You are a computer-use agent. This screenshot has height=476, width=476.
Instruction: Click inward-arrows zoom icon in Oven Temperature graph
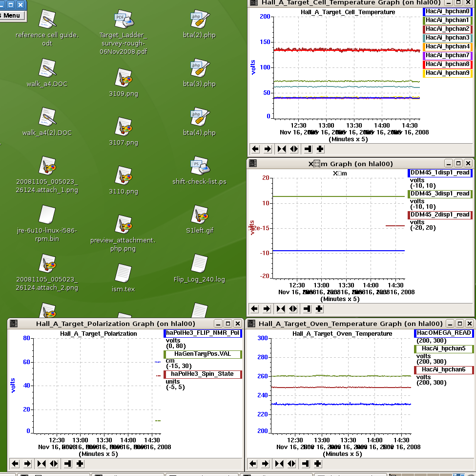click(x=279, y=463)
